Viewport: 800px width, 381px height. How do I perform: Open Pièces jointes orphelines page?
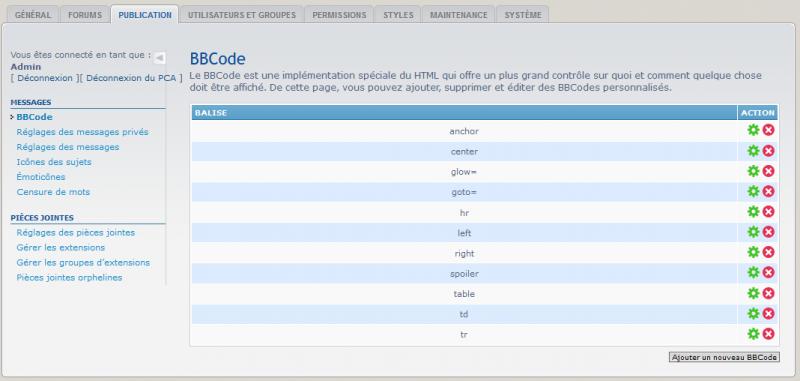click(x=69, y=278)
